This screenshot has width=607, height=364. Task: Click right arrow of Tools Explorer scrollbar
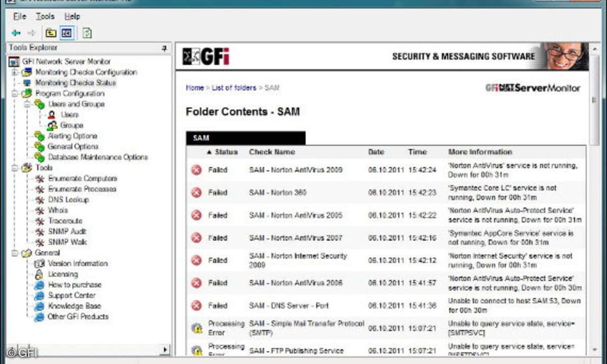(x=165, y=350)
